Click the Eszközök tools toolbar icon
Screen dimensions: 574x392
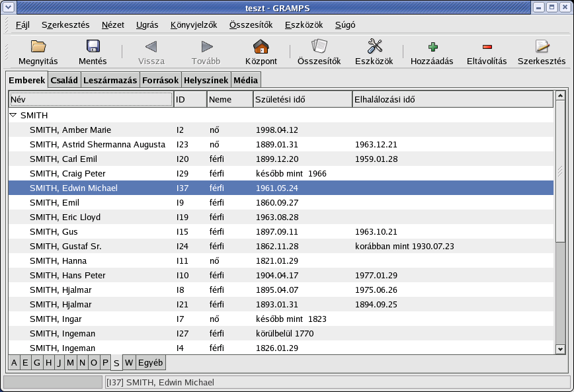click(374, 47)
